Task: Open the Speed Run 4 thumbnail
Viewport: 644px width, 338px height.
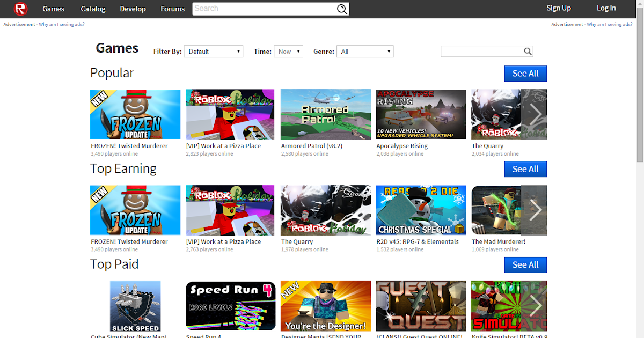Action: pos(231,306)
